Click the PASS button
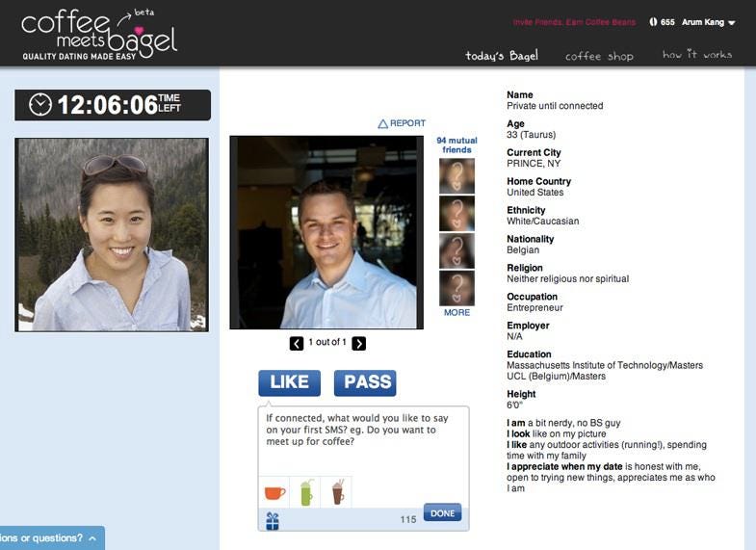The width and height of the screenshot is (756, 550). [x=365, y=382]
